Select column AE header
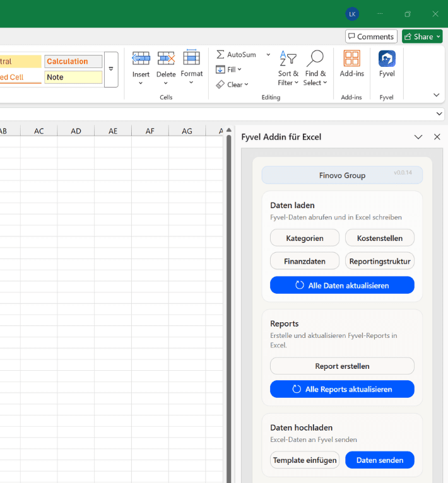Viewport: 448px width, 483px height. pyautogui.click(x=113, y=131)
